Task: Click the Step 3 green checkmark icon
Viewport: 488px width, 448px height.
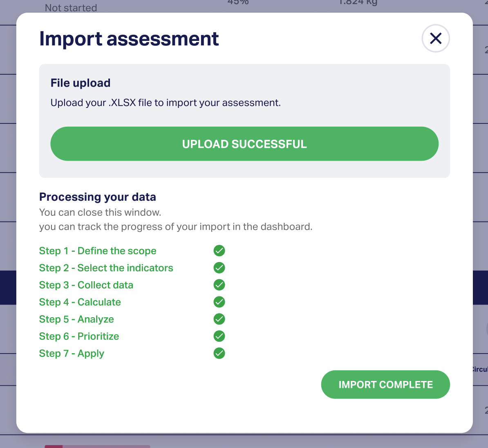Action: [x=219, y=285]
